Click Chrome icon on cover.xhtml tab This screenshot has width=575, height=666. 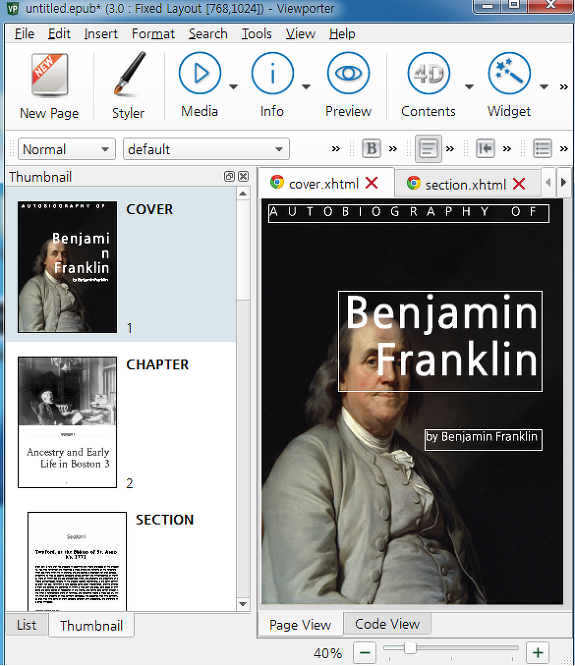277,183
